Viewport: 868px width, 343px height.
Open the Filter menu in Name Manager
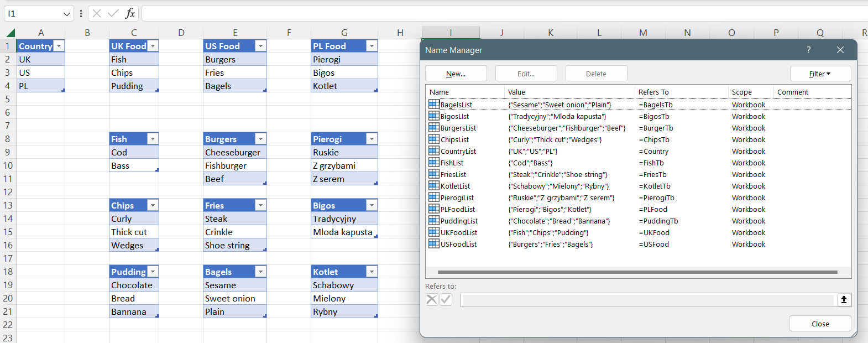point(820,74)
